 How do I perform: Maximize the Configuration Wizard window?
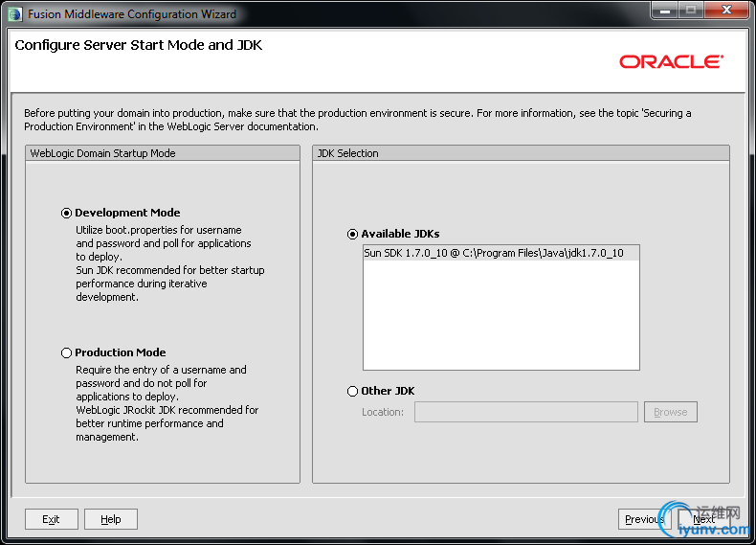(x=691, y=11)
